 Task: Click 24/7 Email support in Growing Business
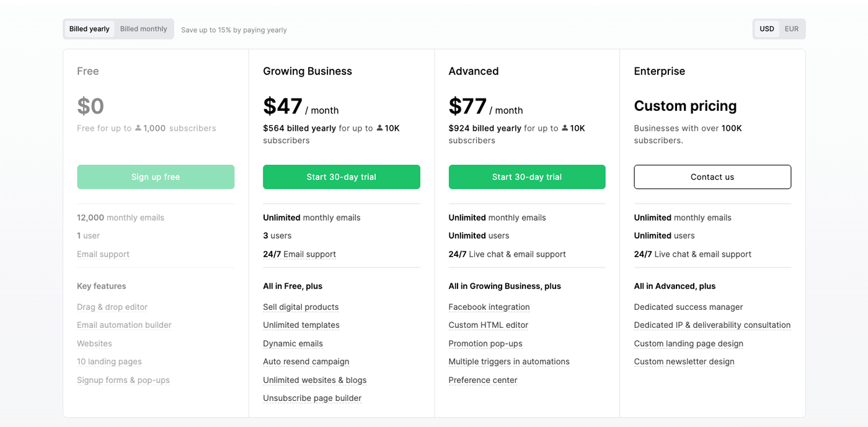[299, 254]
